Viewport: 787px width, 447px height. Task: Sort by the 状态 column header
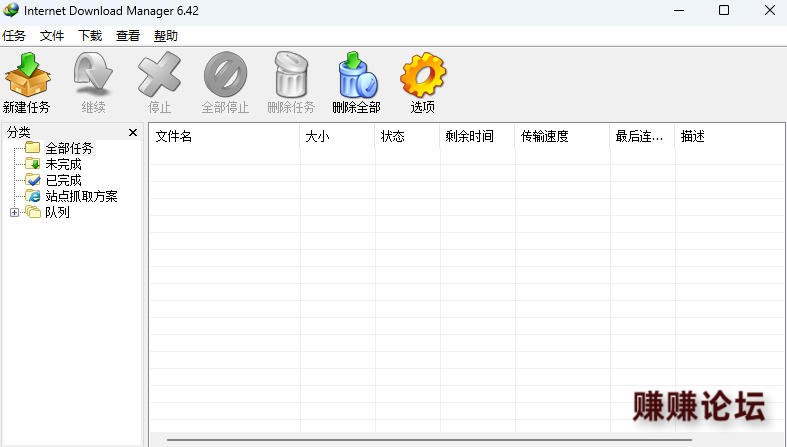coord(407,136)
